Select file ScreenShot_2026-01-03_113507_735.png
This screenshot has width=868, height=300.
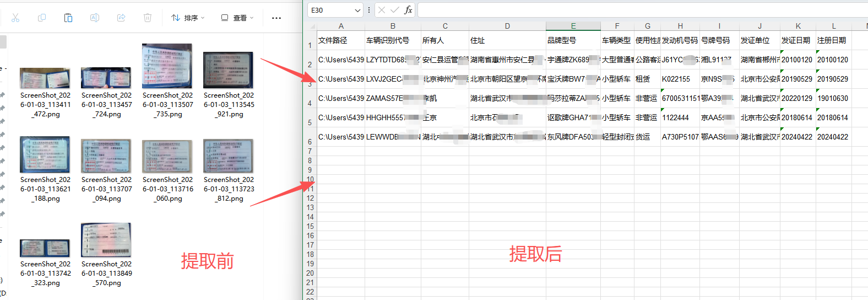(167, 81)
